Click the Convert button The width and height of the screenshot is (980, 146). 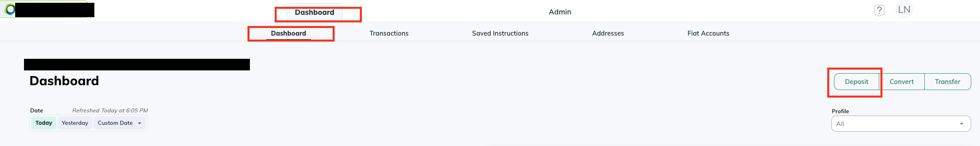[x=902, y=82]
